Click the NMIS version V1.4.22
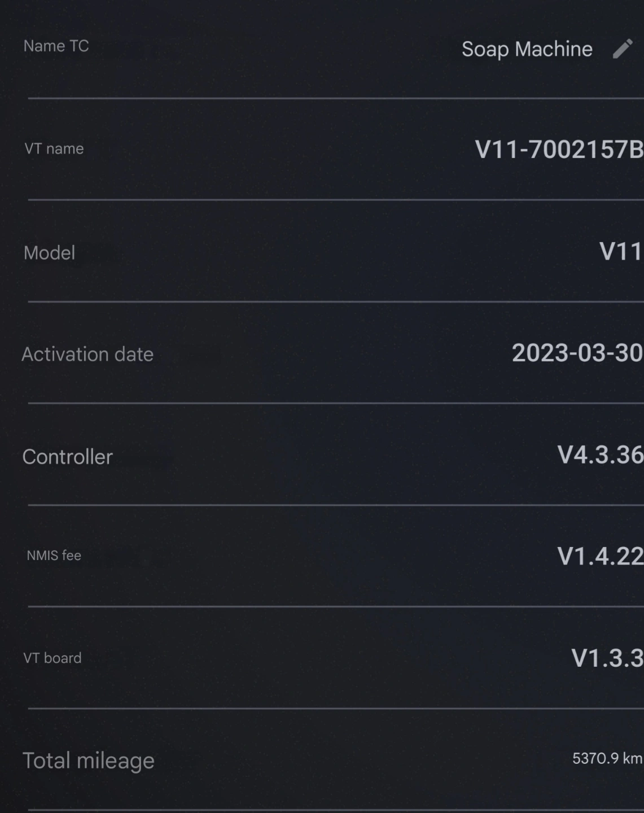Viewport: 644px width, 813px height. (600, 557)
